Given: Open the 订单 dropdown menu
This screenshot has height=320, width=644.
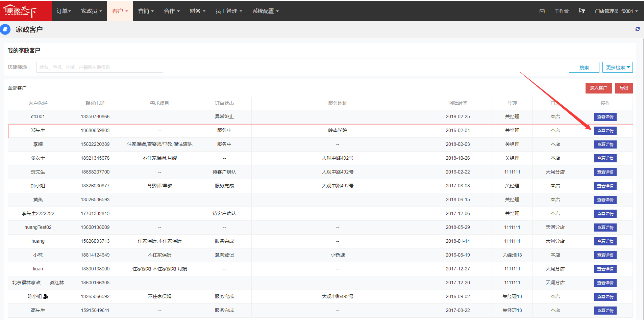Looking at the screenshot, I should [64, 11].
